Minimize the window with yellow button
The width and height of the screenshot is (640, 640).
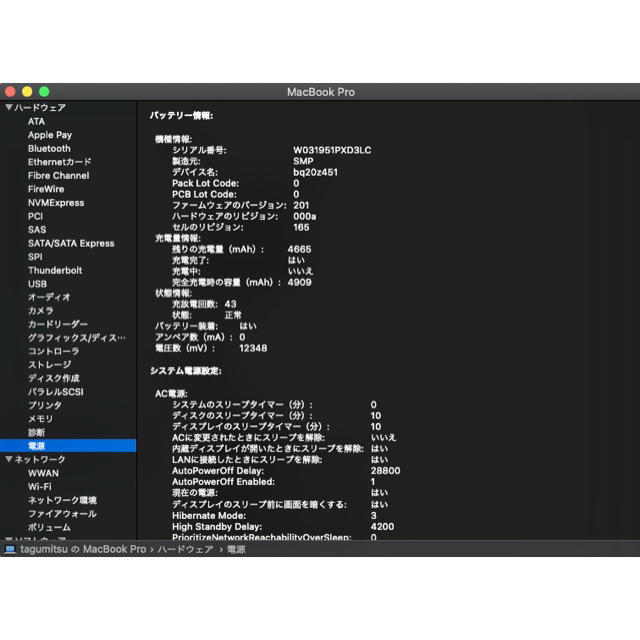pos(27,92)
